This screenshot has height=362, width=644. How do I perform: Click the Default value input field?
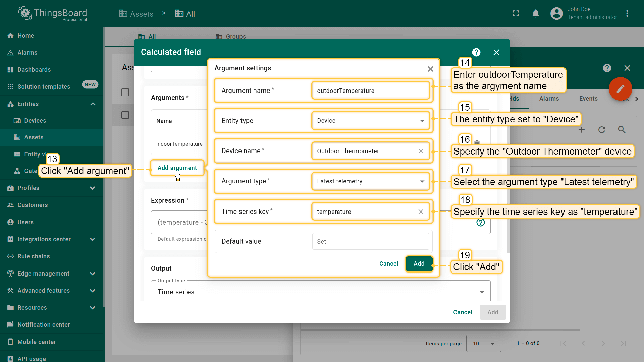pyautogui.click(x=370, y=242)
